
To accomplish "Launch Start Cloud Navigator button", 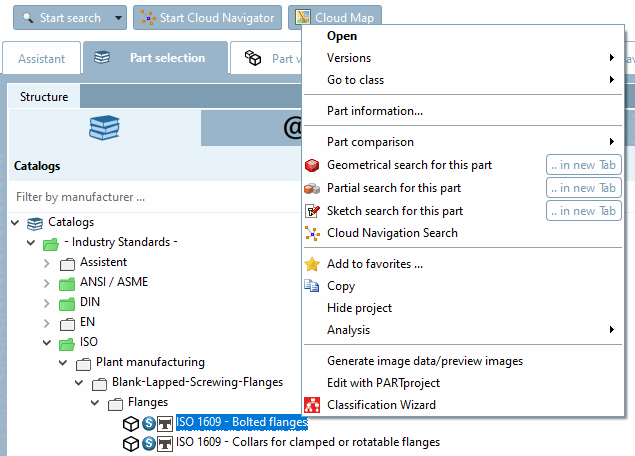I will tap(209, 18).
